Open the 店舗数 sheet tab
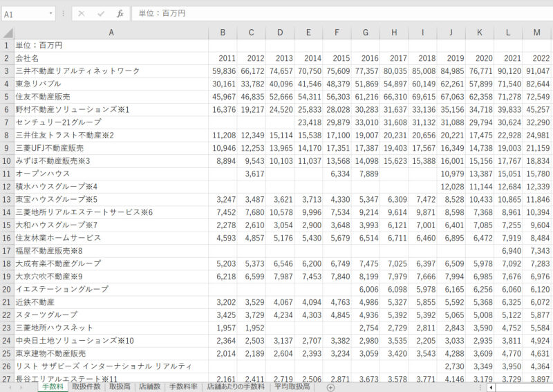553x392 pixels. 150,387
